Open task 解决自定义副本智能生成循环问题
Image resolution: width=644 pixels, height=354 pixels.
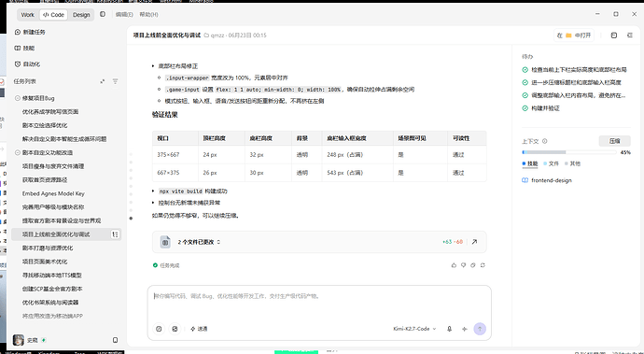pos(64,139)
